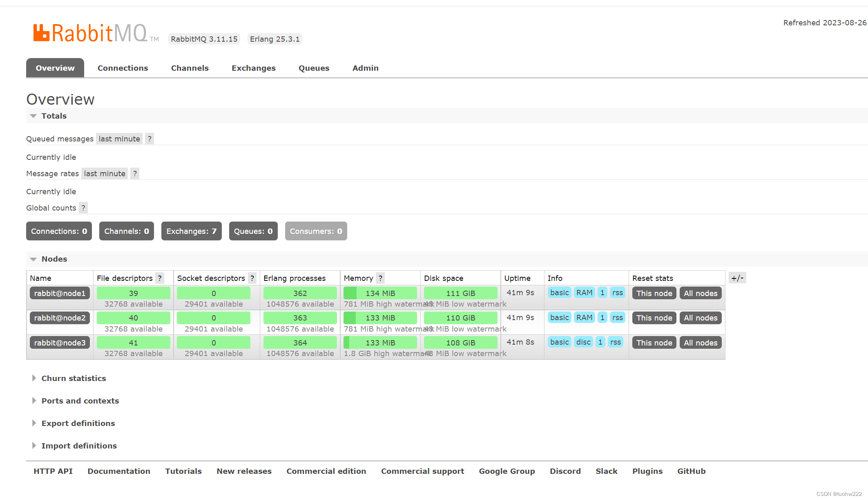Collapse the Nodes section
This screenshot has height=500, width=868.
54,259
